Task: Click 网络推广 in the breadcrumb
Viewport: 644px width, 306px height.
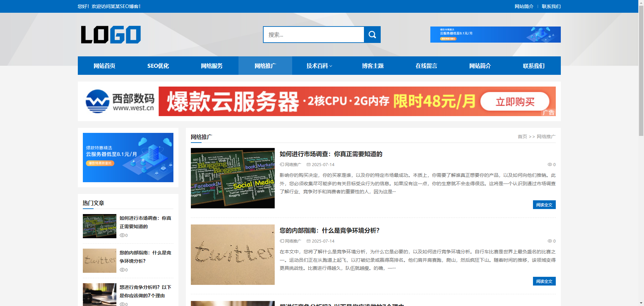Action: pyautogui.click(x=546, y=137)
